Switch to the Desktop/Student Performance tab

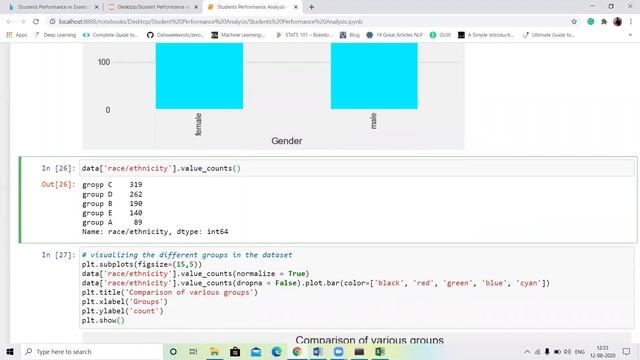(152, 7)
